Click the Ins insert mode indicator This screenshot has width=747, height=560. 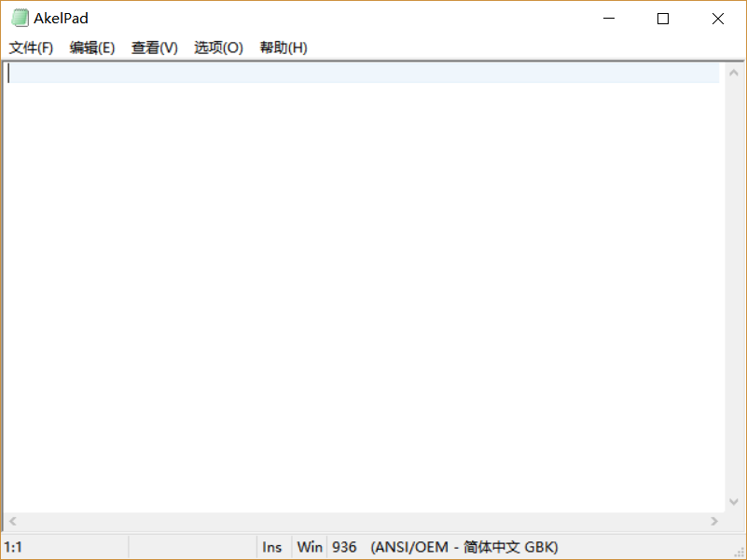272,547
